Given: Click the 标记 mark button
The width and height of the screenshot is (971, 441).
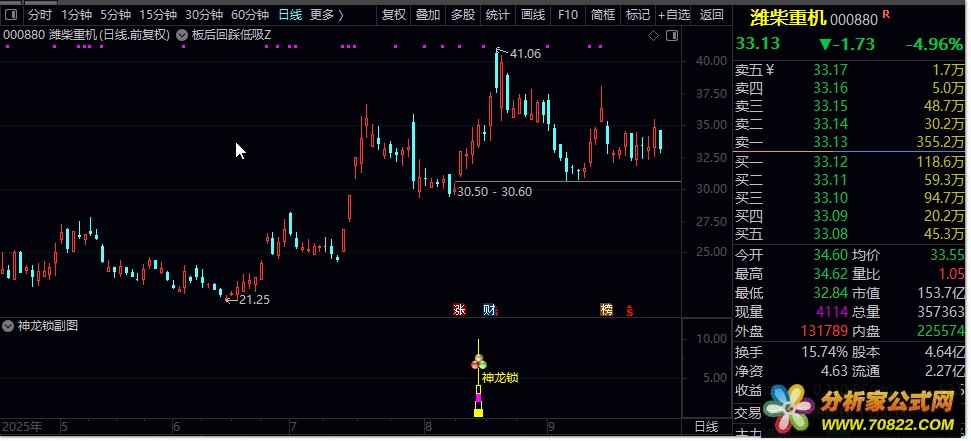Looking at the screenshot, I should click(x=638, y=15).
